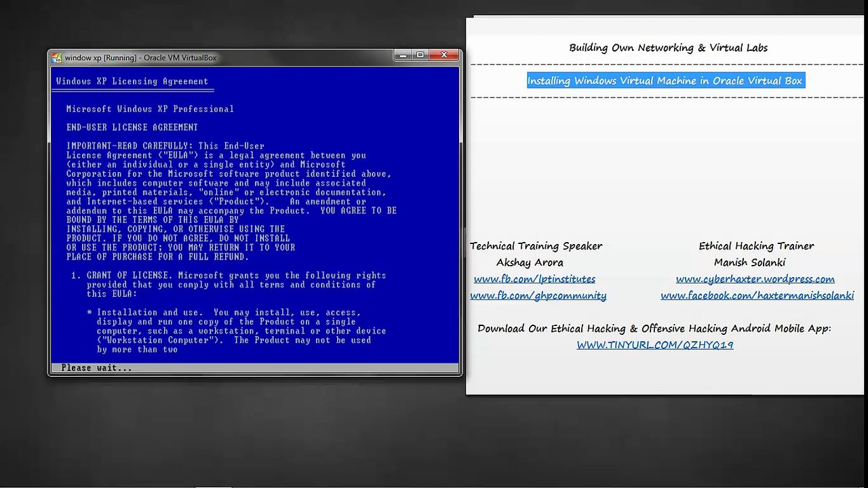Screen dimensions: 868x488
Task: Click the 'Manish Solanki' name
Action: point(749,262)
